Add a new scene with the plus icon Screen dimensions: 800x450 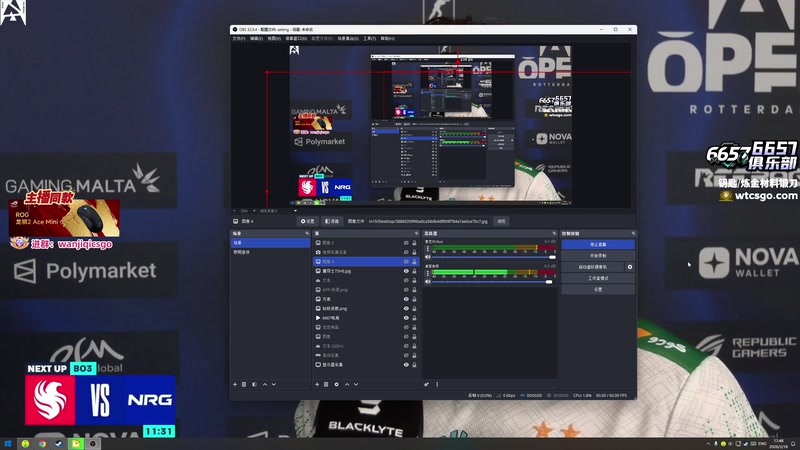click(235, 384)
